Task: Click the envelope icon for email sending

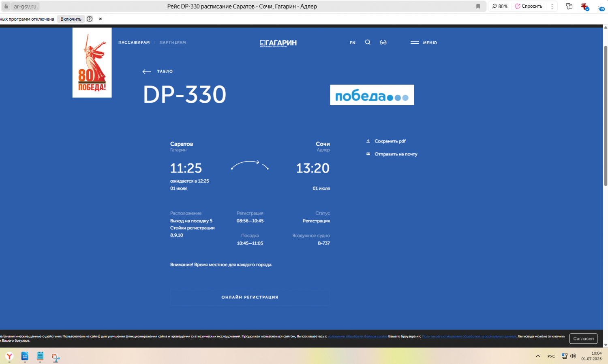Action: (x=368, y=154)
